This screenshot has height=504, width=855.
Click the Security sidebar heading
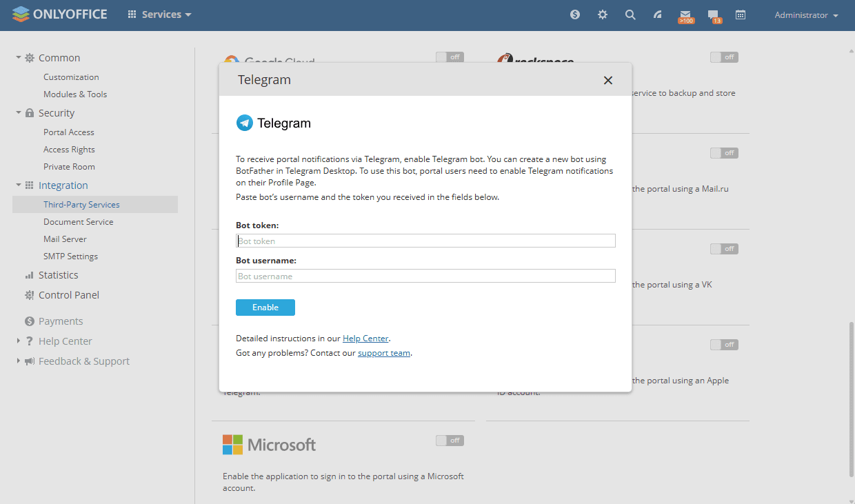click(x=57, y=113)
